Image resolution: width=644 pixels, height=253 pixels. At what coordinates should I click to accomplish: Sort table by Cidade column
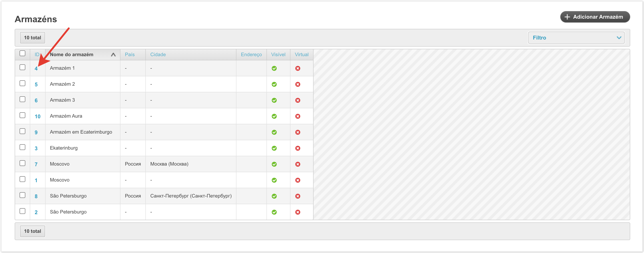(x=158, y=54)
